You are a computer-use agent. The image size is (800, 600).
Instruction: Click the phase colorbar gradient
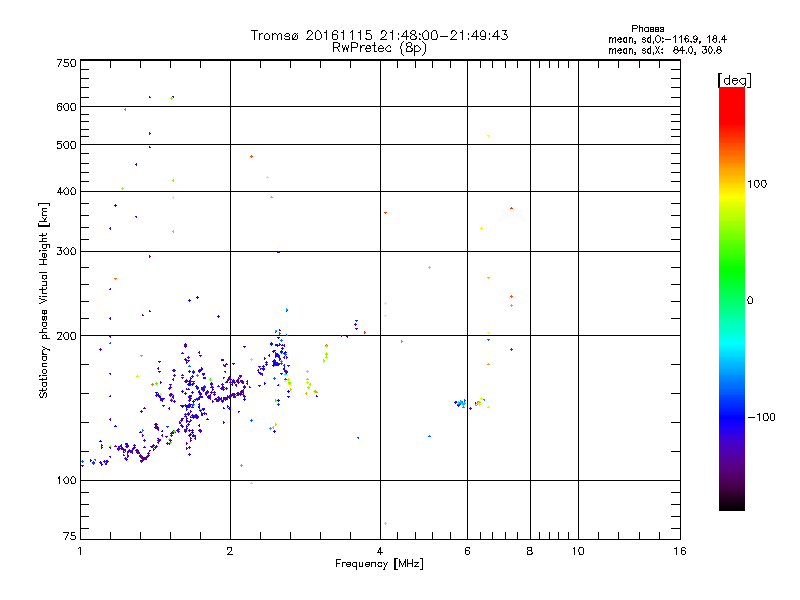pos(732,298)
